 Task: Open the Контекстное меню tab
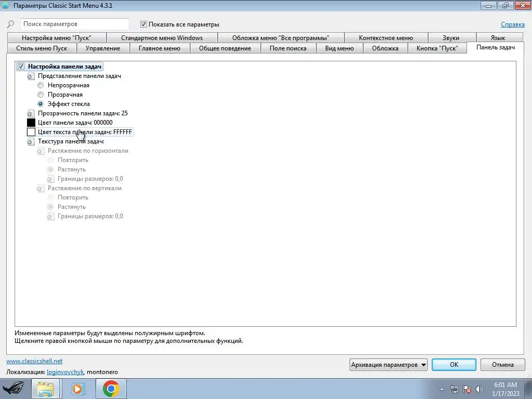386,38
